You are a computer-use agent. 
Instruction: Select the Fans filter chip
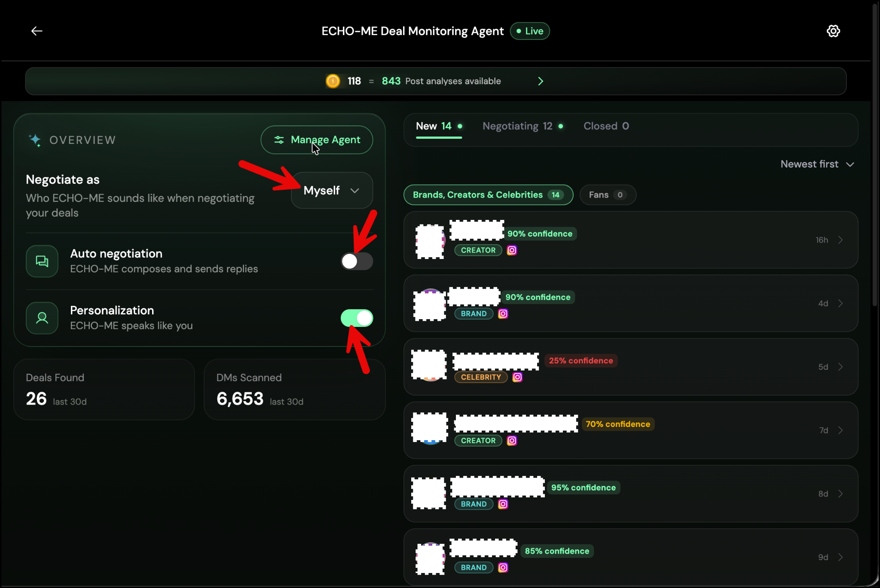point(608,195)
